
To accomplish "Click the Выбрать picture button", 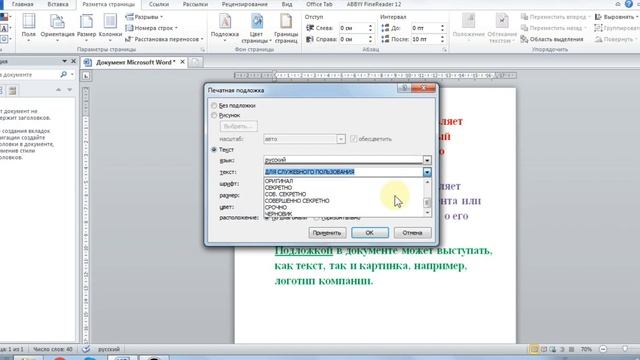I will (x=238, y=126).
